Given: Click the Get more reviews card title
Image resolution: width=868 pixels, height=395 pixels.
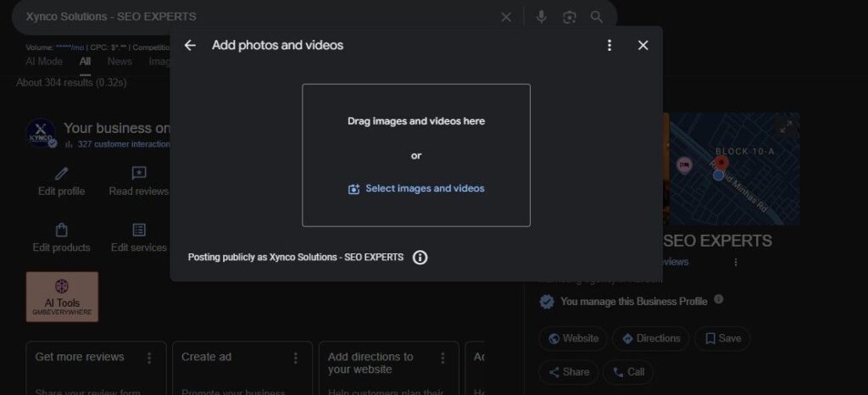Looking at the screenshot, I should (x=80, y=357).
